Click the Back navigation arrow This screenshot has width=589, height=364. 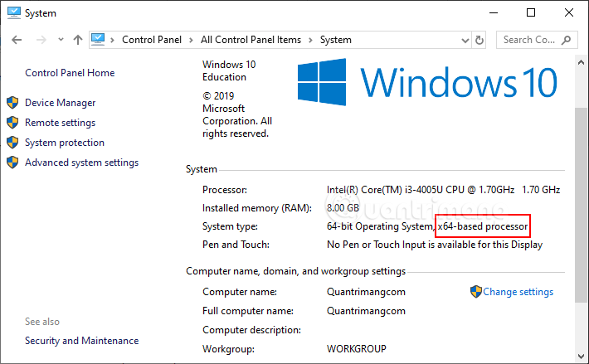coord(17,40)
